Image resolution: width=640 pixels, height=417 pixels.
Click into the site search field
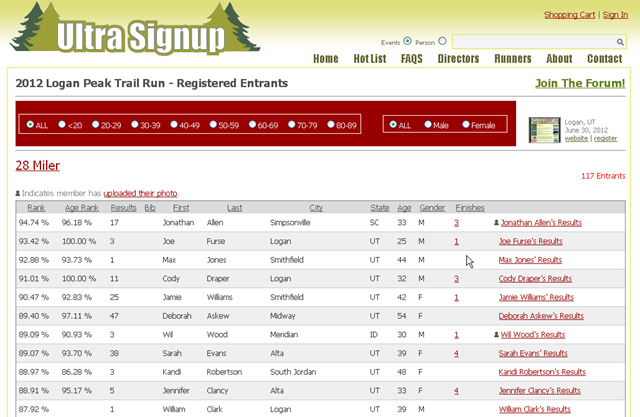tap(534, 42)
